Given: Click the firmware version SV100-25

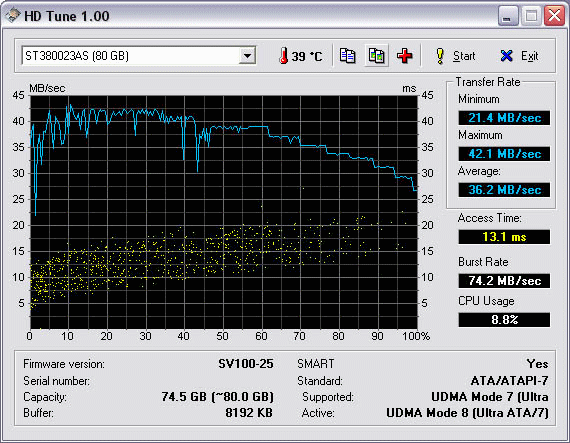Looking at the screenshot, I should tap(246, 364).
